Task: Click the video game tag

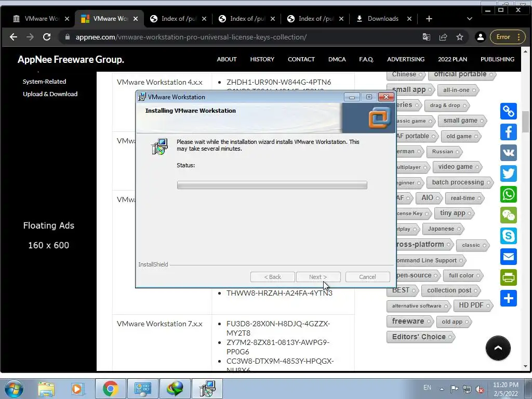Action: (457, 167)
